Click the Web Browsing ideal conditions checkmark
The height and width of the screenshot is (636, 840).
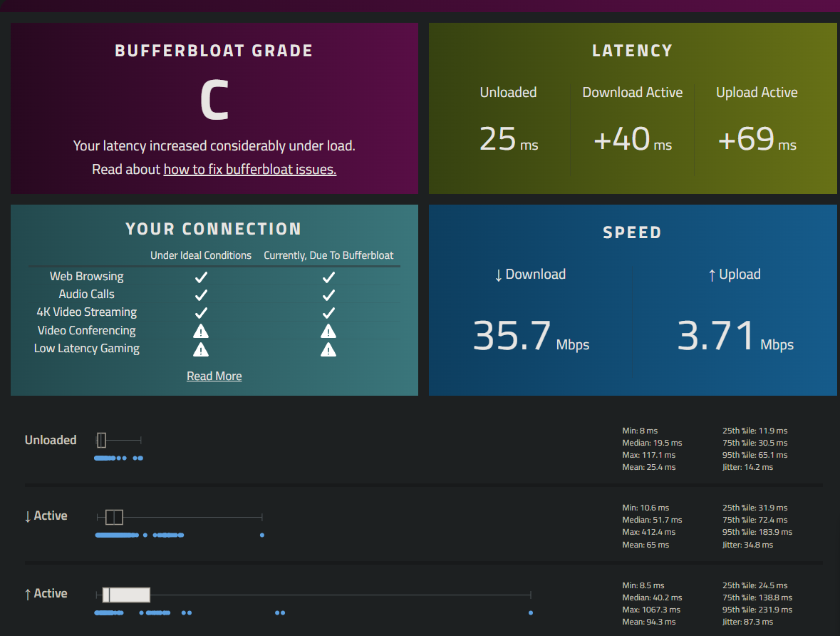pyautogui.click(x=201, y=277)
